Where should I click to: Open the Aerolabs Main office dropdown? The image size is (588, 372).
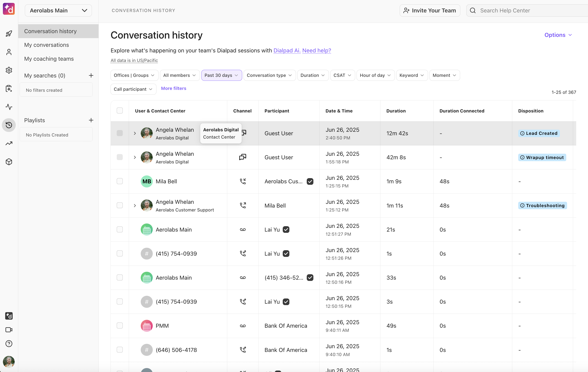(x=58, y=11)
